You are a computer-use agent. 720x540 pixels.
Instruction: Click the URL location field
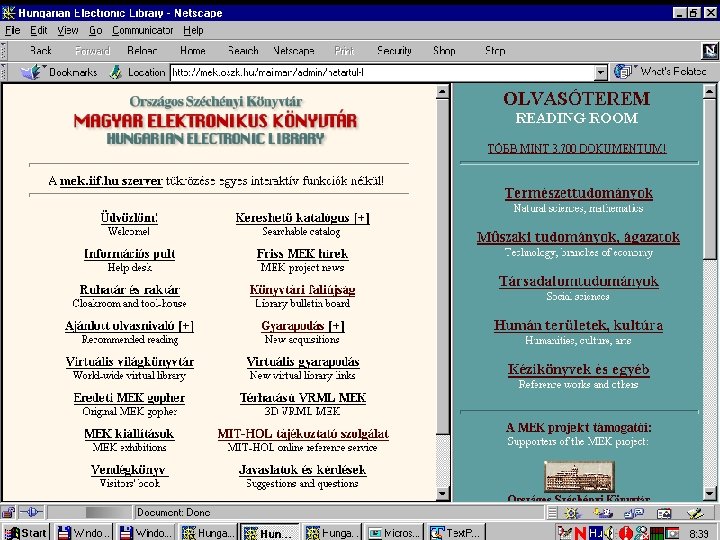pos(383,72)
